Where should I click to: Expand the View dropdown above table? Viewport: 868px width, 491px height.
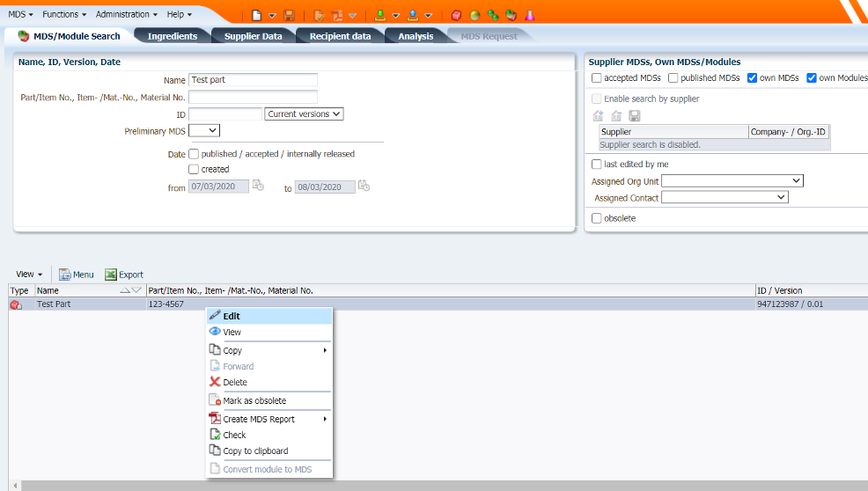tap(29, 275)
